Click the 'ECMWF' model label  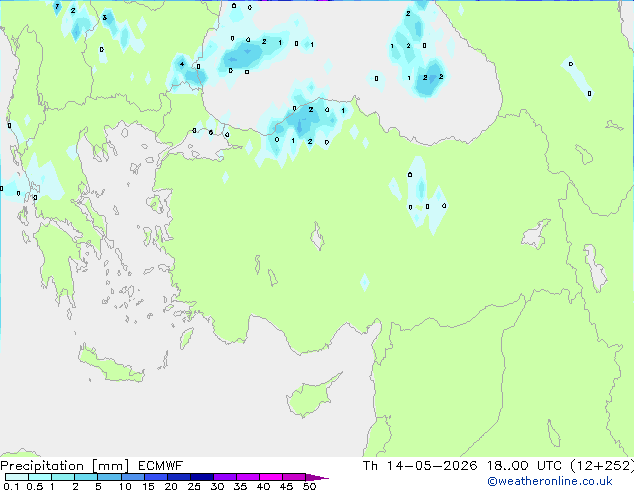[160, 466]
